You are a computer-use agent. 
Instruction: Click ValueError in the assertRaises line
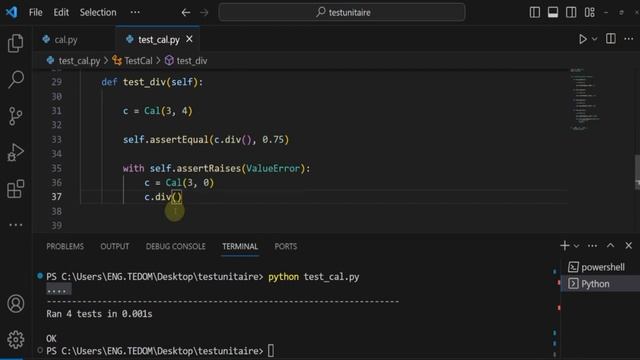point(273,168)
